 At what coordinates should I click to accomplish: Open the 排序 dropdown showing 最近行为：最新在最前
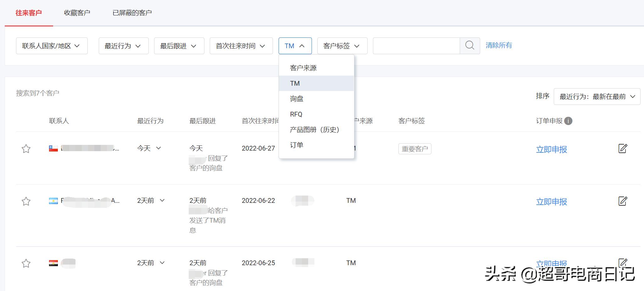(597, 97)
